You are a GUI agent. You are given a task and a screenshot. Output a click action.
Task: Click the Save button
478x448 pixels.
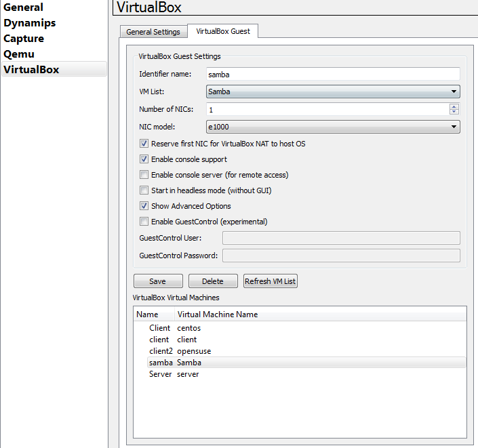click(x=158, y=281)
